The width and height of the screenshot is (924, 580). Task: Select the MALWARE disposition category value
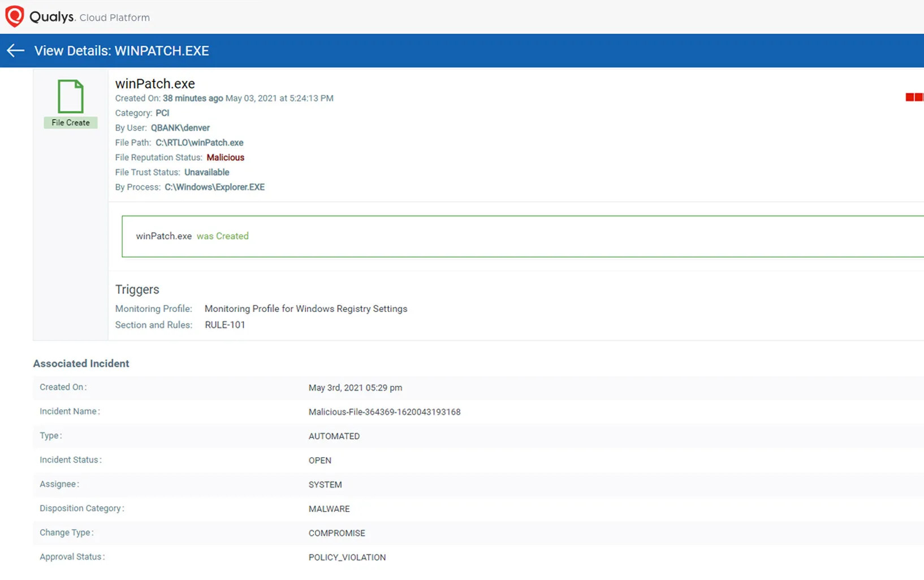coord(329,508)
